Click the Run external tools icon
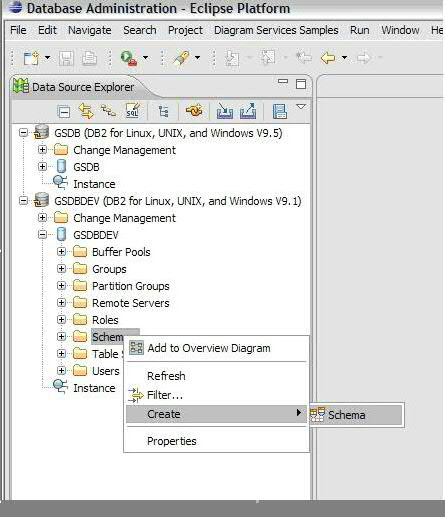445x517 pixels. (128, 59)
